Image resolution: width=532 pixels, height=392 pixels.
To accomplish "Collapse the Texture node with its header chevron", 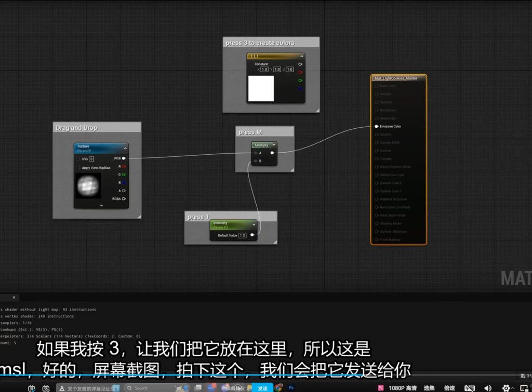I will click(124, 148).
